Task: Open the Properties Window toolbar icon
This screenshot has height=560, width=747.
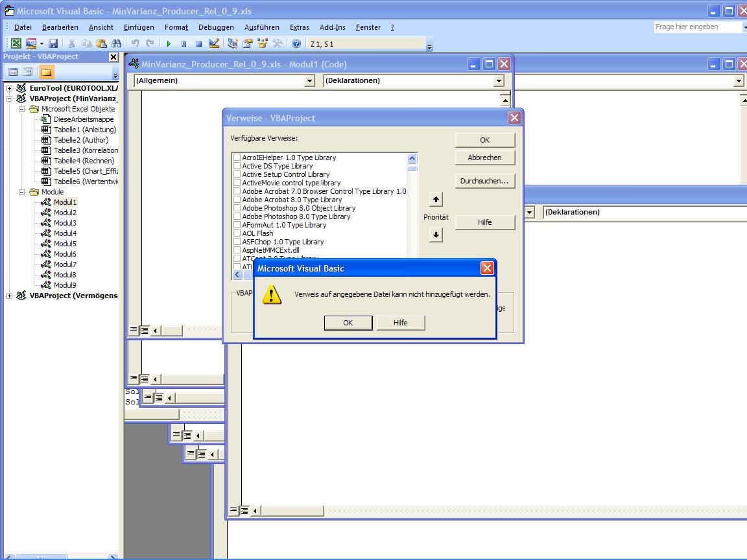Action: point(247,44)
